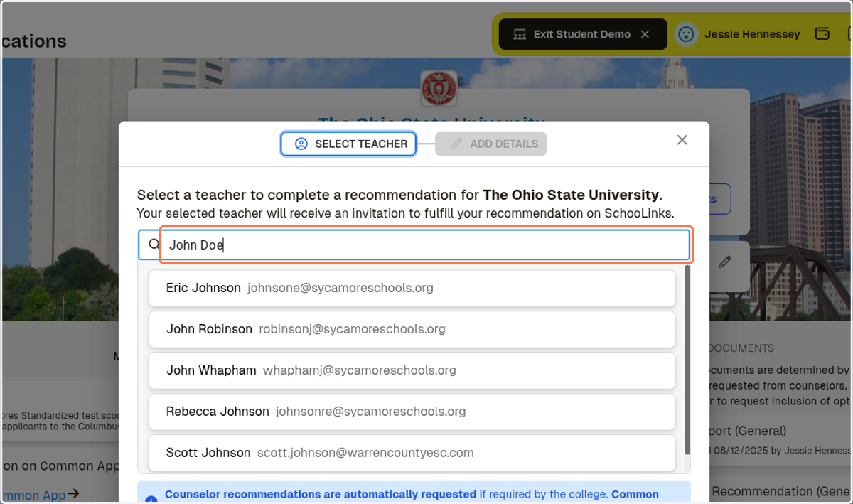Choose teacher John Robinson

(412, 329)
